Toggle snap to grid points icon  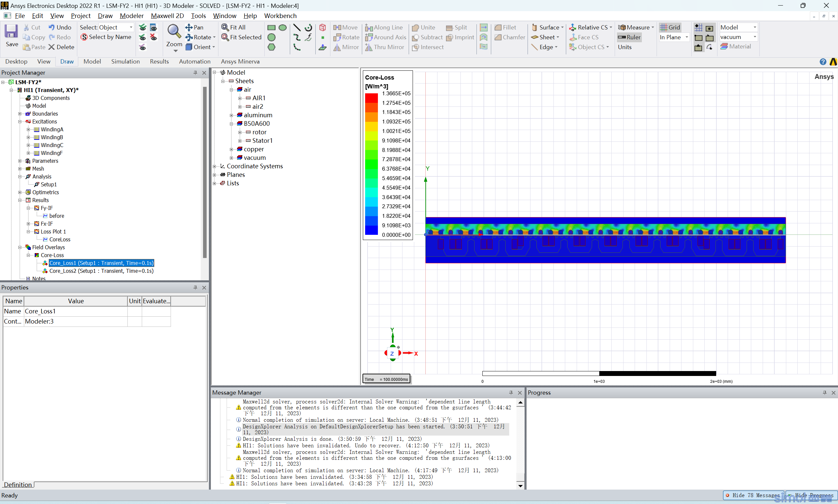click(x=698, y=28)
